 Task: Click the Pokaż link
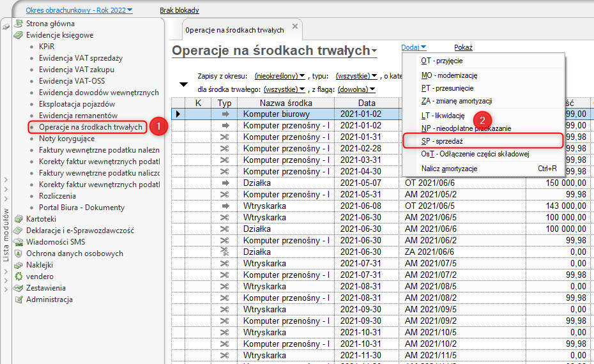click(463, 47)
